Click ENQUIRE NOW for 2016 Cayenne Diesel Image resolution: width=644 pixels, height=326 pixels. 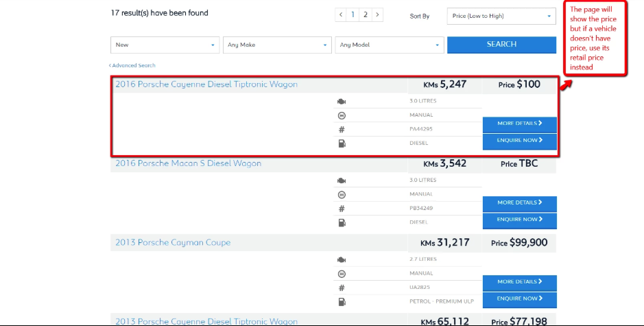pos(520,141)
